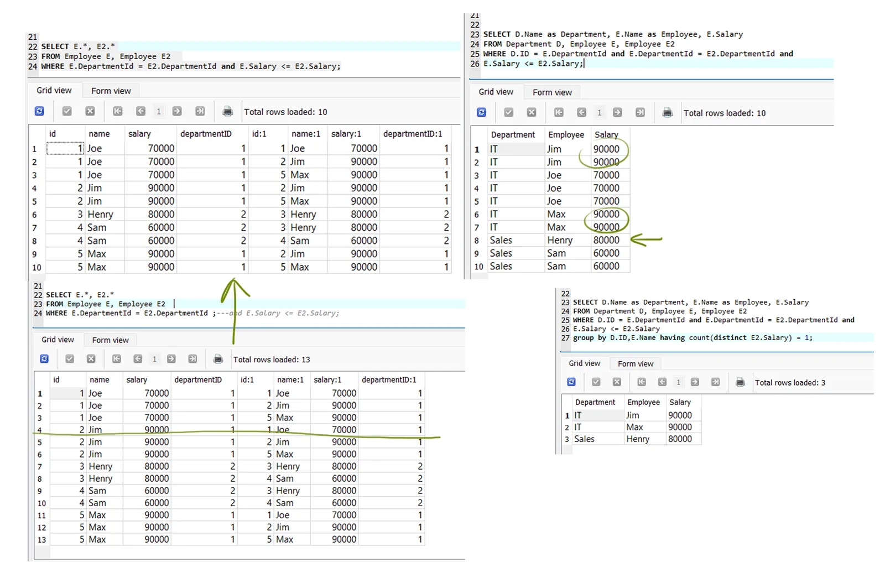Click print icon beside 'Total rows loaded: 13'

click(218, 359)
